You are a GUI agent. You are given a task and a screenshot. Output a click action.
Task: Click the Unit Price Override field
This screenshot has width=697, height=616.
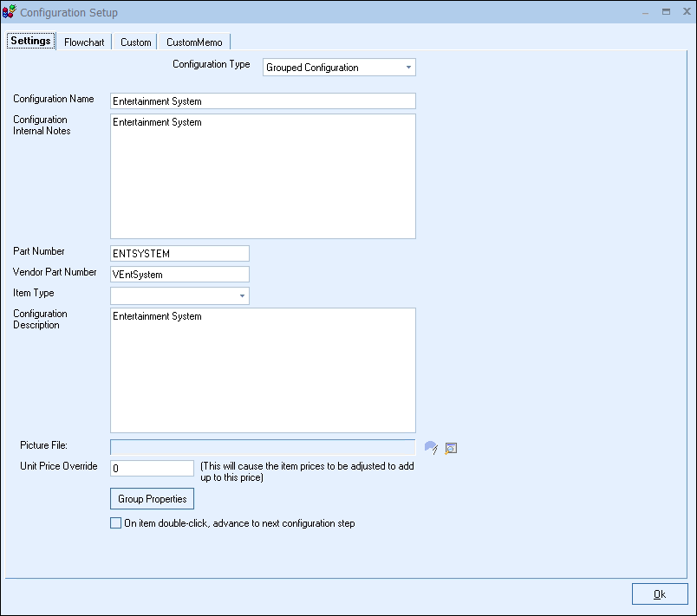[152, 468]
